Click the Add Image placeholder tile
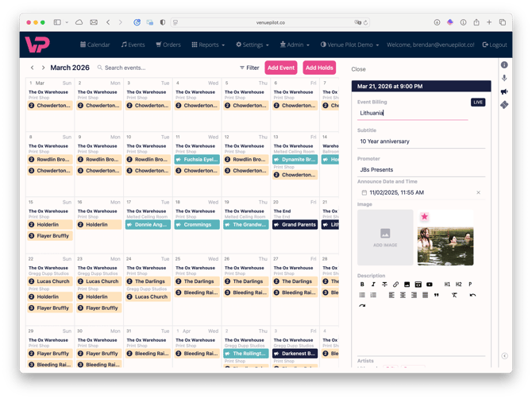This screenshot has width=532, height=399. pyautogui.click(x=385, y=237)
